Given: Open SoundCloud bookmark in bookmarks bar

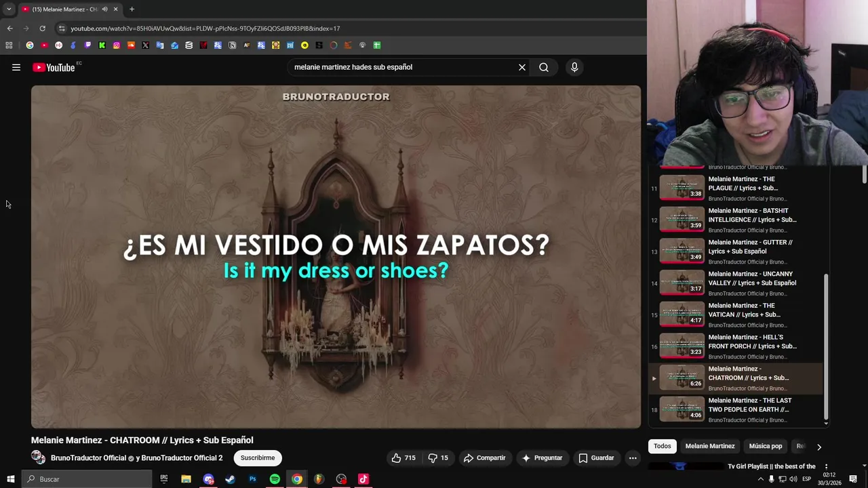Looking at the screenshot, I should coord(131,45).
